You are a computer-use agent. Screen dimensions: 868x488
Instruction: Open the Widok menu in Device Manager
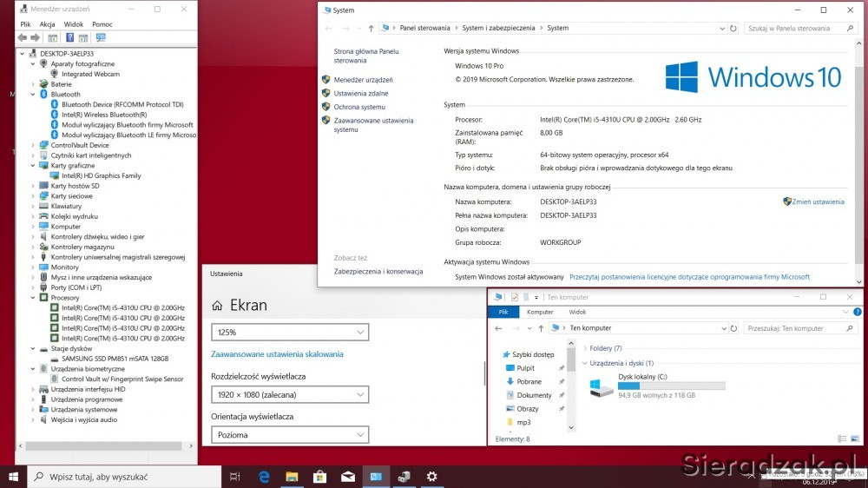pyautogui.click(x=73, y=24)
